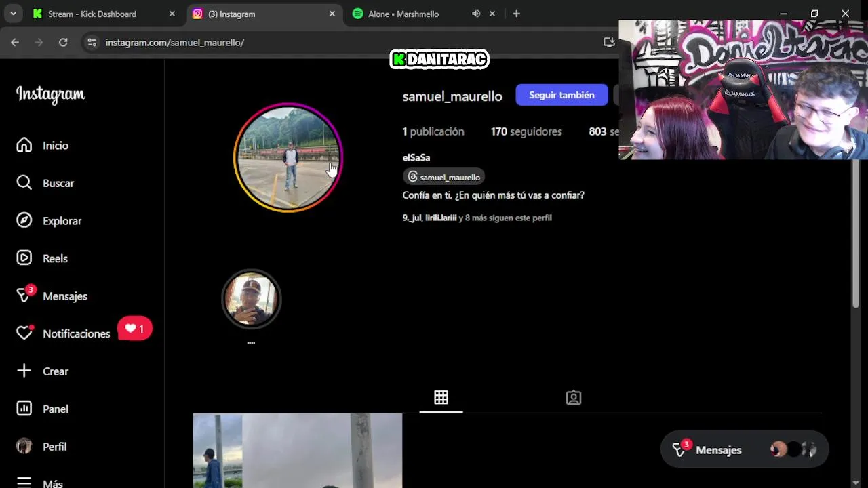Click the Explorar label
This screenshot has height=488, width=868.
coord(62,221)
